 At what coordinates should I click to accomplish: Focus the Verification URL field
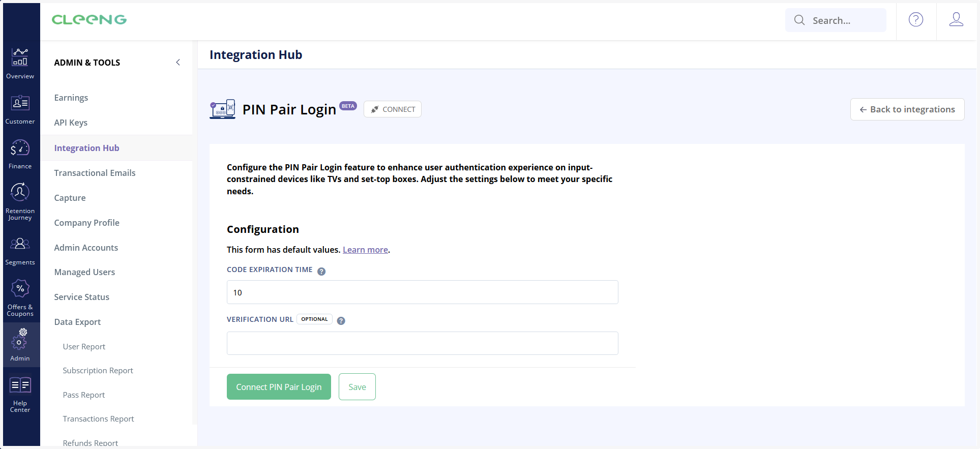[x=423, y=343]
